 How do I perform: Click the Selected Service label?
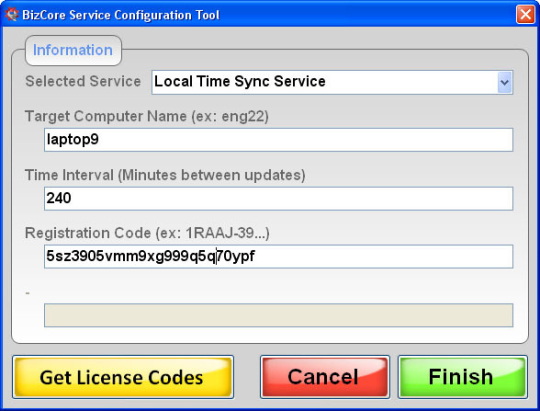(x=83, y=82)
